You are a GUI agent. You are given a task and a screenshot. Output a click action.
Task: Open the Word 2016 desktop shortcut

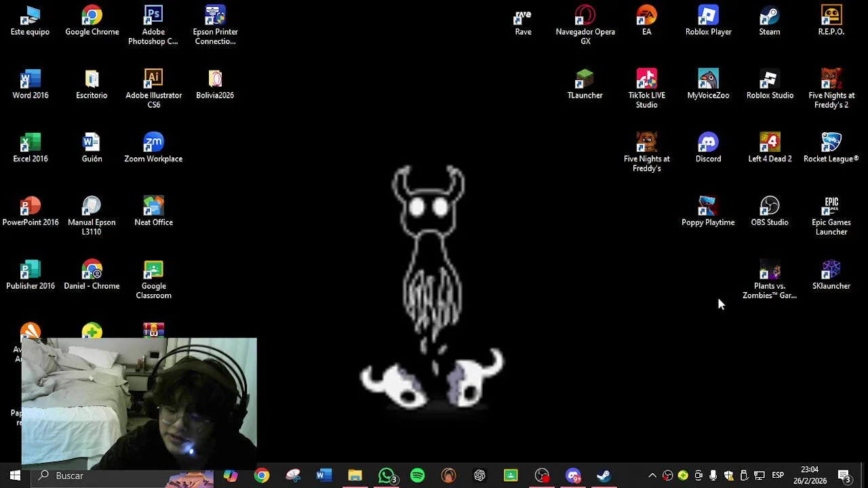tap(31, 85)
